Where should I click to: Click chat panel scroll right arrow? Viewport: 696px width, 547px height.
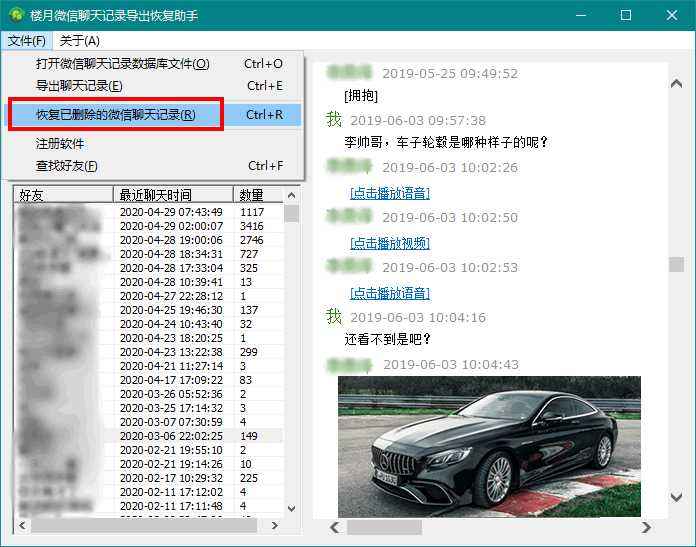646,527
